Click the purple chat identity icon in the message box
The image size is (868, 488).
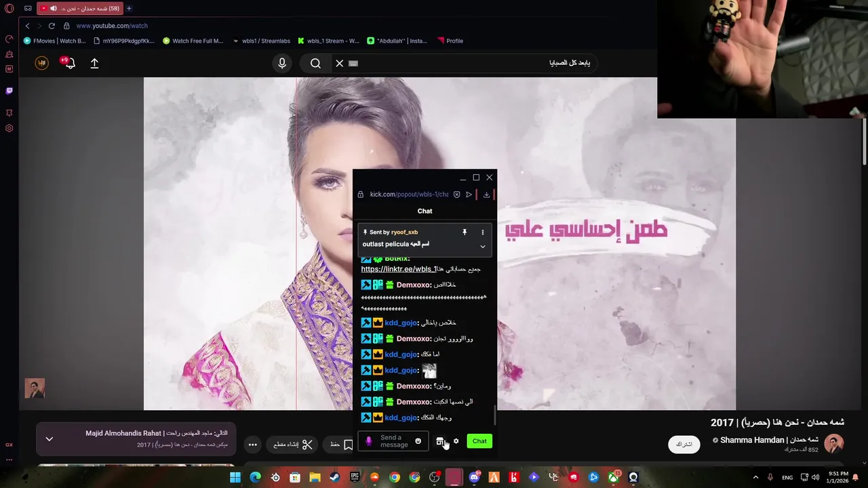point(369,441)
